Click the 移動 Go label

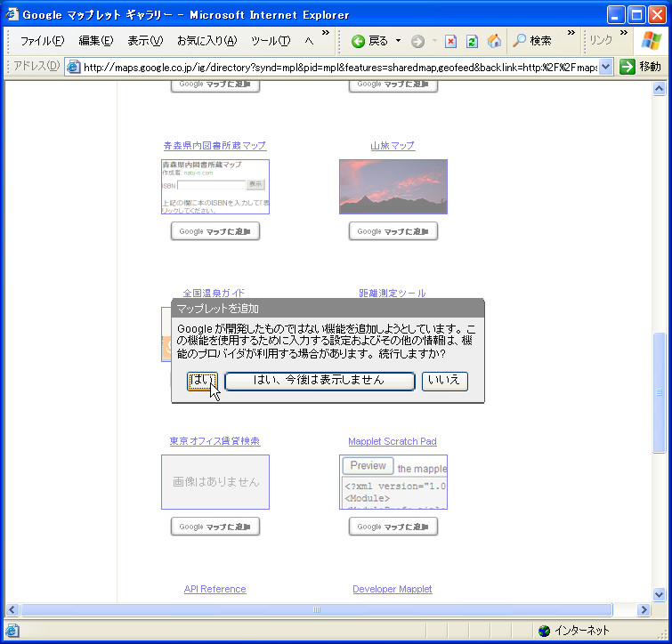650,67
